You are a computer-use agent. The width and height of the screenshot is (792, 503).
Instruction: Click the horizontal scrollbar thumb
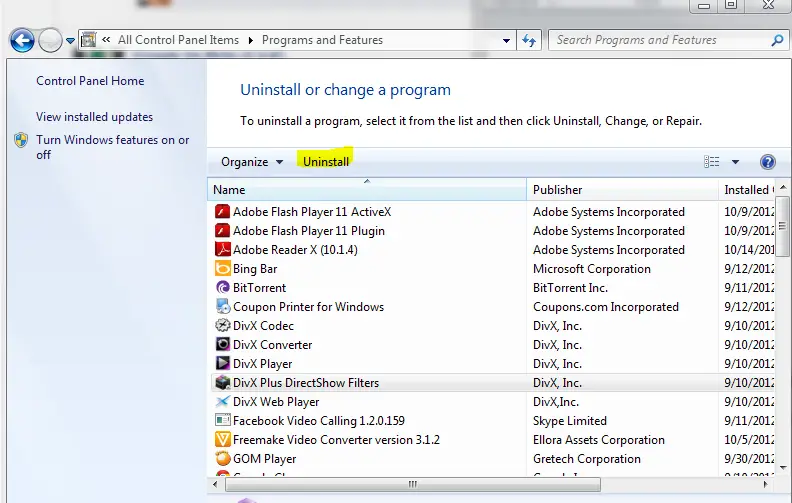pyautogui.click(x=413, y=484)
